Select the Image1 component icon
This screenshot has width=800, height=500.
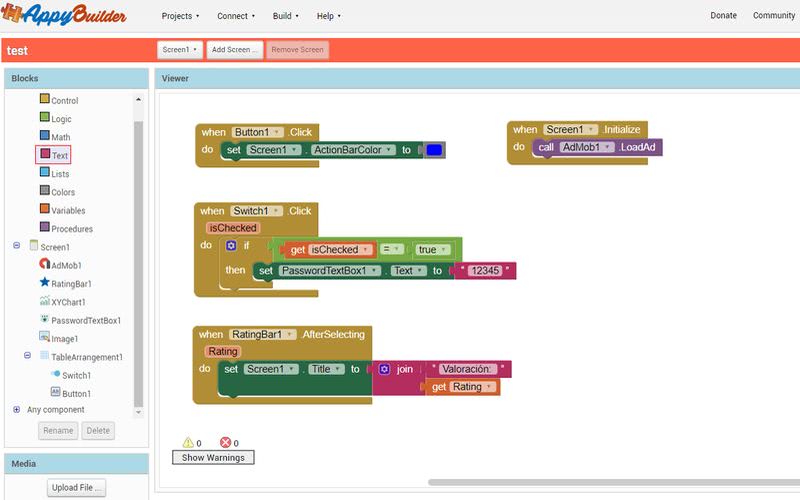click(x=44, y=337)
